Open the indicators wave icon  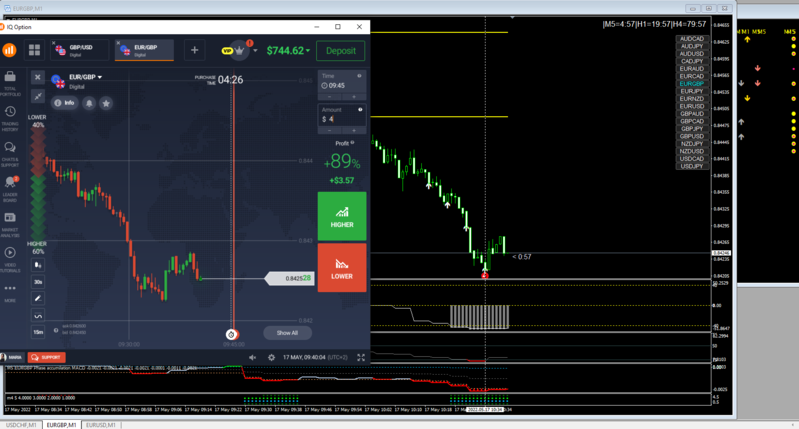(x=38, y=315)
